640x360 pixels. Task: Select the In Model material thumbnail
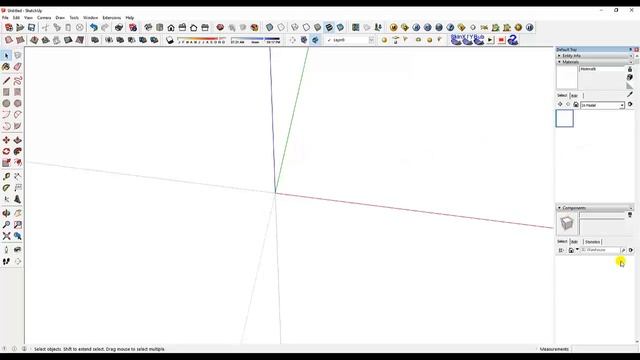(564, 119)
